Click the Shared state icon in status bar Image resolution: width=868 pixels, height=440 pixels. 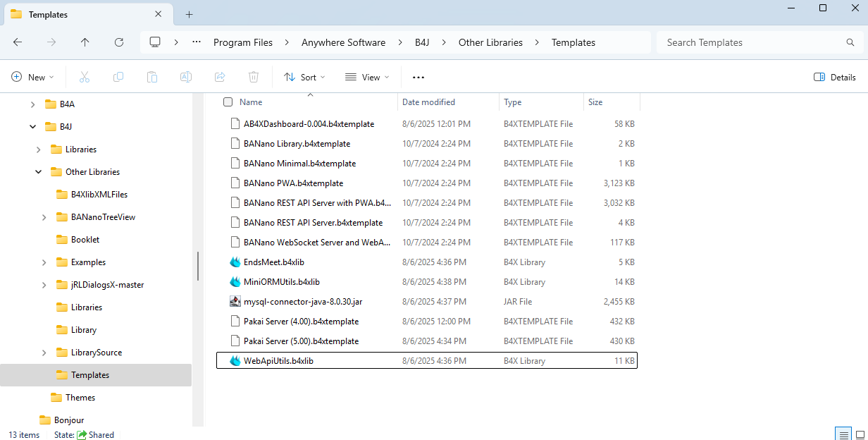click(x=82, y=434)
